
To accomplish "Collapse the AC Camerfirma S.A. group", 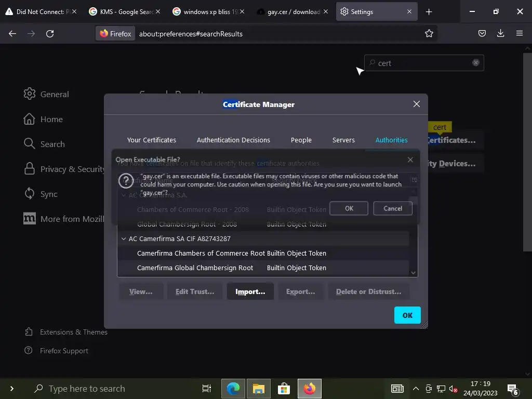I will 124,195.
